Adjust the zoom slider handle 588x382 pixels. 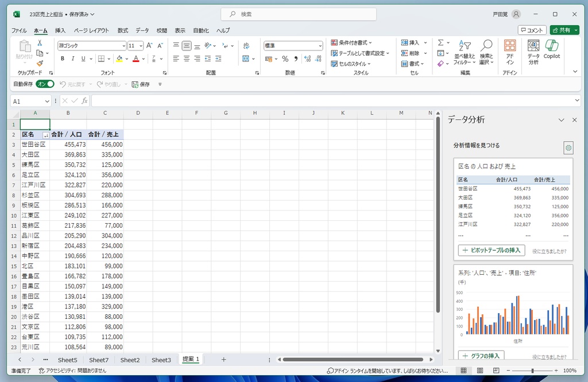(x=532, y=371)
